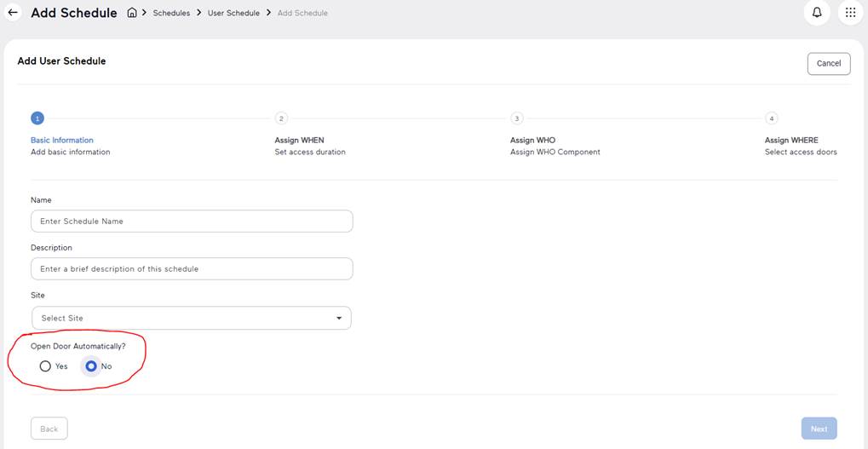Go to User Schedule in breadcrumb
The width and height of the screenshot is (868, 449).
[233, 13]
